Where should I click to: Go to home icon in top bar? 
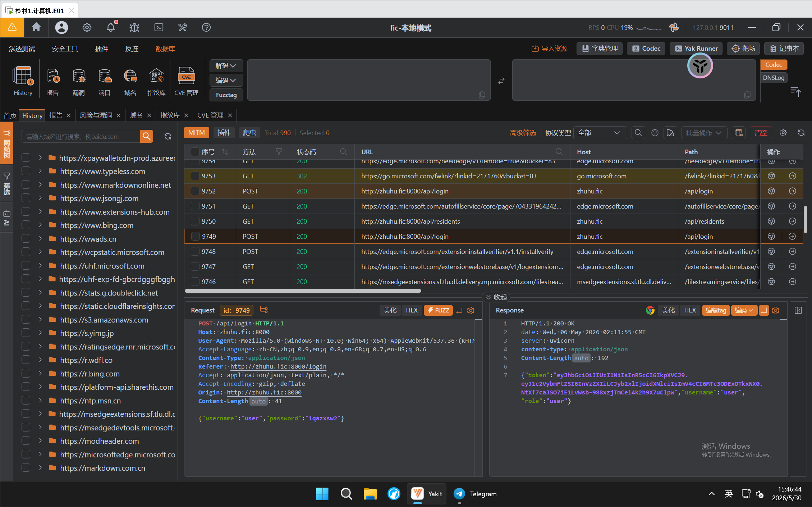(x=36, y=27)
